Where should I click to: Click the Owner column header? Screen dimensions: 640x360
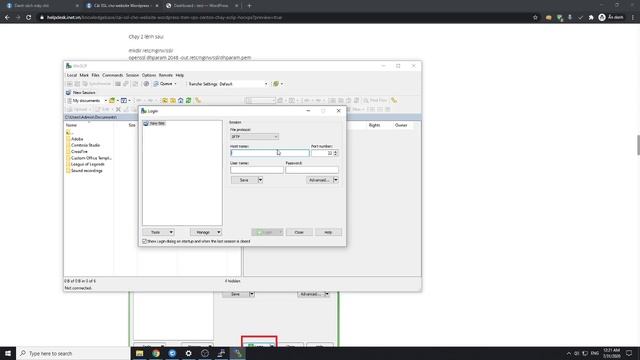[401, 125]
